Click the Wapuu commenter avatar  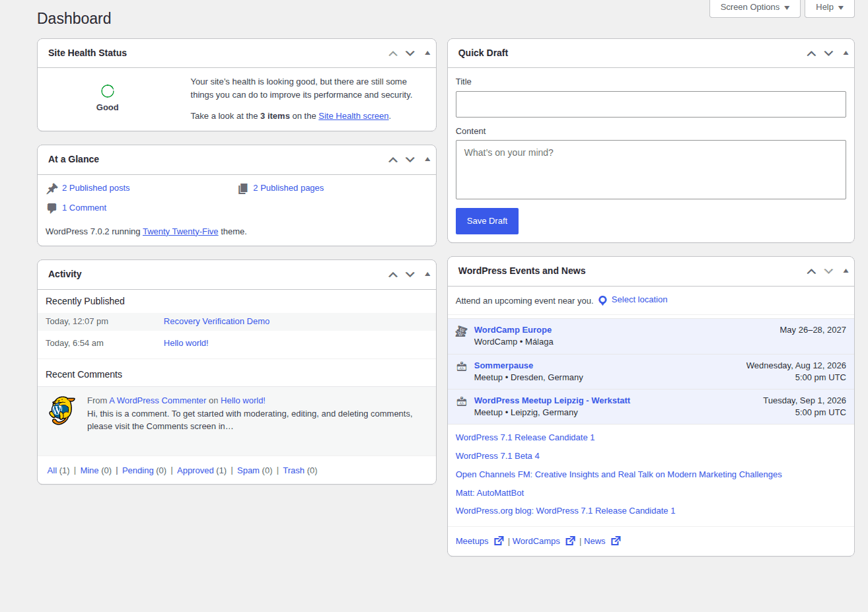coord(62,411)
